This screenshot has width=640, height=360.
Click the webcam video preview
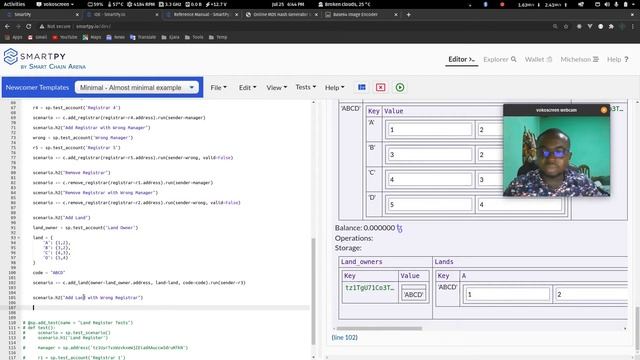pyautogui.click(x=556, y=156)
